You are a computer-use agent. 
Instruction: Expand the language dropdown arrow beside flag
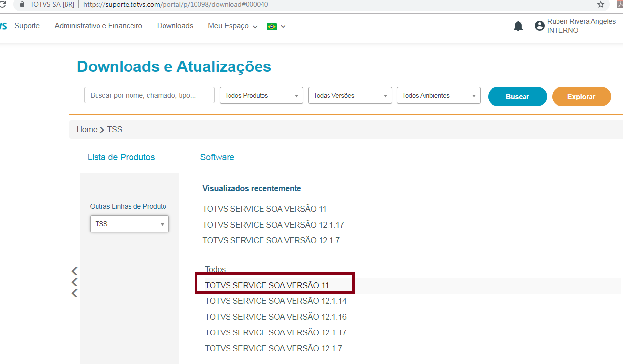[283, 27]
